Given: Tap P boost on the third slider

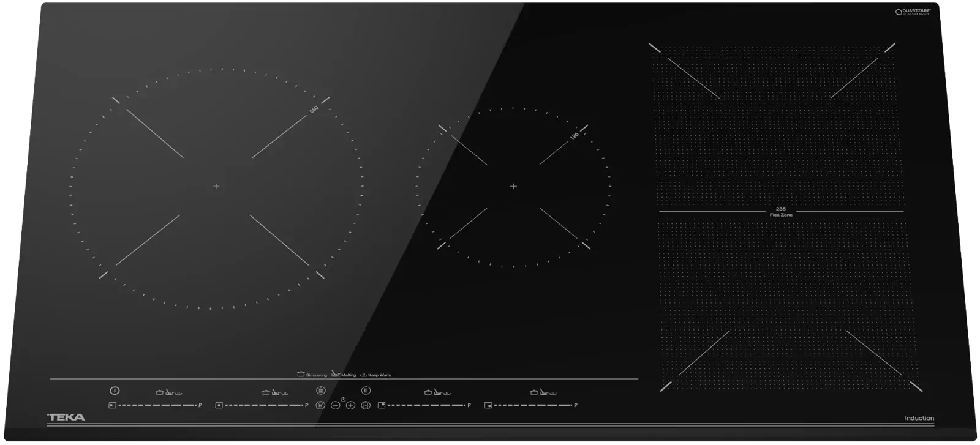Looking at the screenshot, I should [469, 405].
